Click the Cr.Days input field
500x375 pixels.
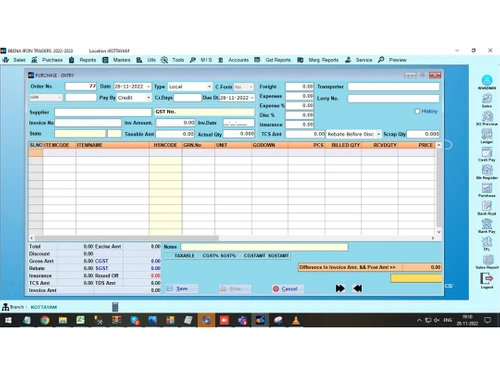pyautogui.click(x=188, y=98)
